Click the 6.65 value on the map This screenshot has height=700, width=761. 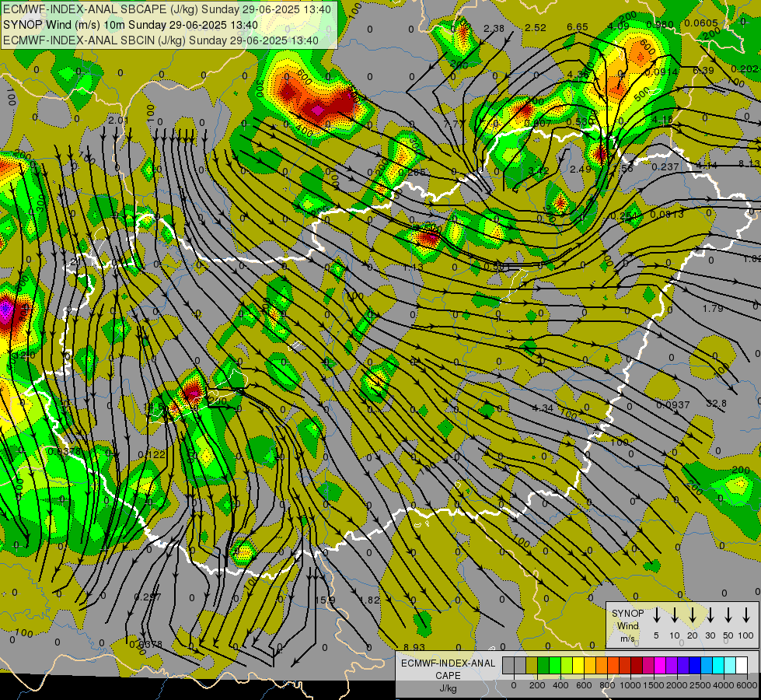(x=577, y=27)
